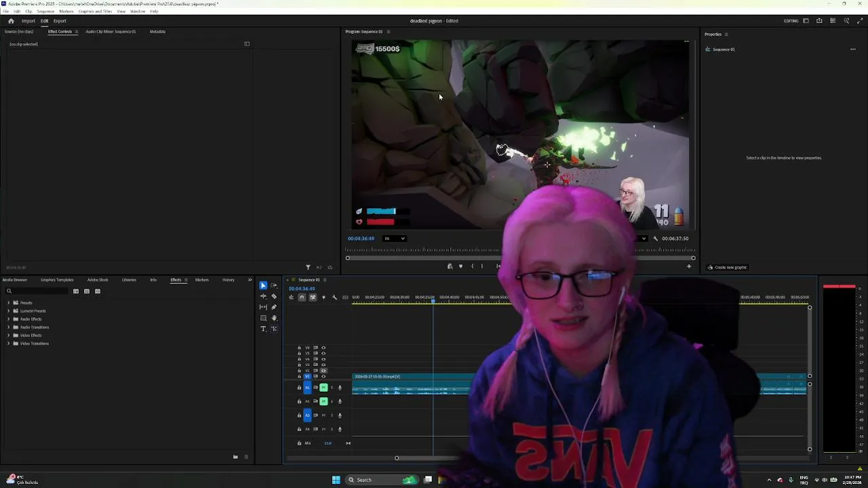Screen dimensions: 868x488
Task: Toggle Linked Selection in timeline
Action: pyautogui.click(x=313, y=298)
